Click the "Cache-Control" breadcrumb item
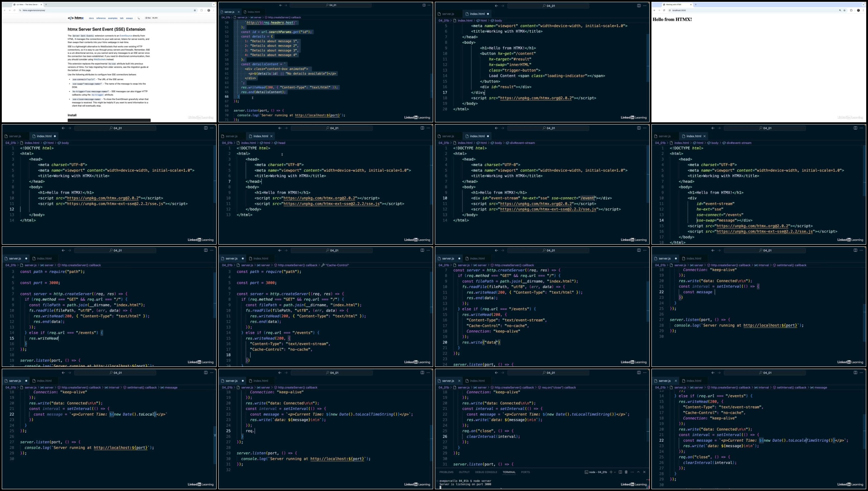The width and height of the screenshot is (868, 491). pos(335,265)
